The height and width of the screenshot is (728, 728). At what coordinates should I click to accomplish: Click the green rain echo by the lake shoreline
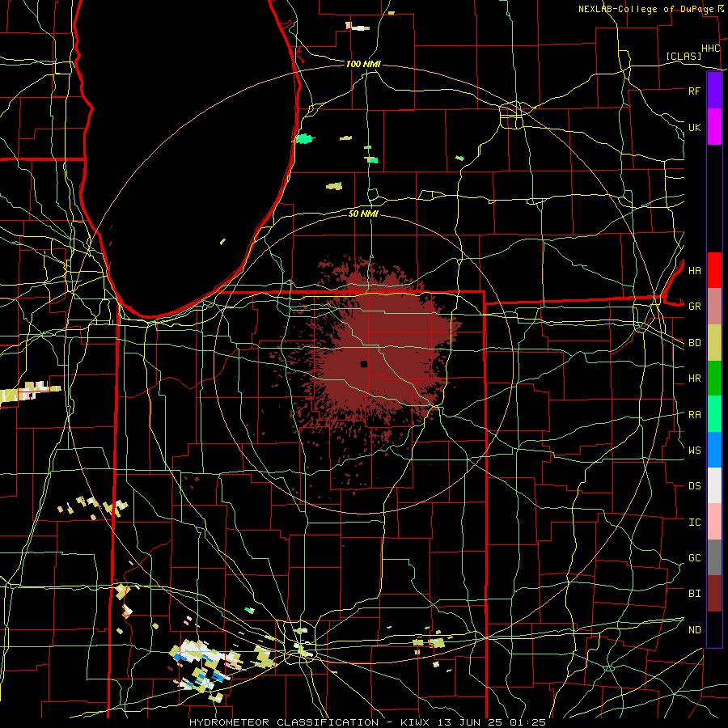(x=305, y=138)
